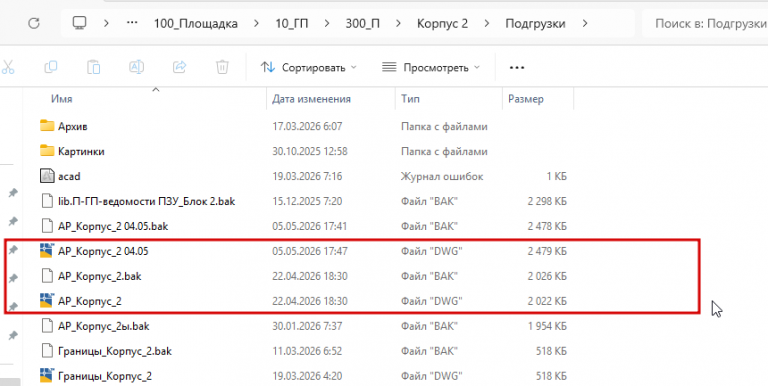Expand chevron after Корпус 2 breadcrumb
Image resolution: width=768 pixels, height=386 pixels.
click(x=486, y=23)
